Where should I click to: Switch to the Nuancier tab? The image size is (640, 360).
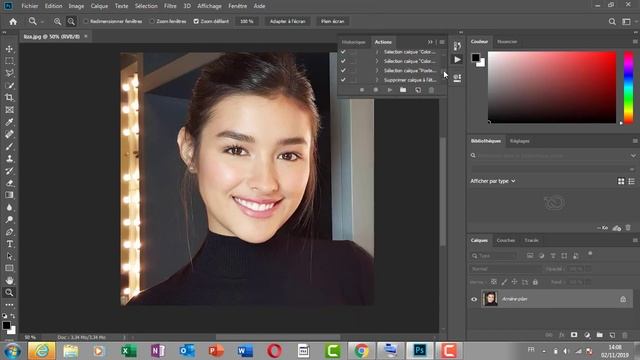click(507, 42)
